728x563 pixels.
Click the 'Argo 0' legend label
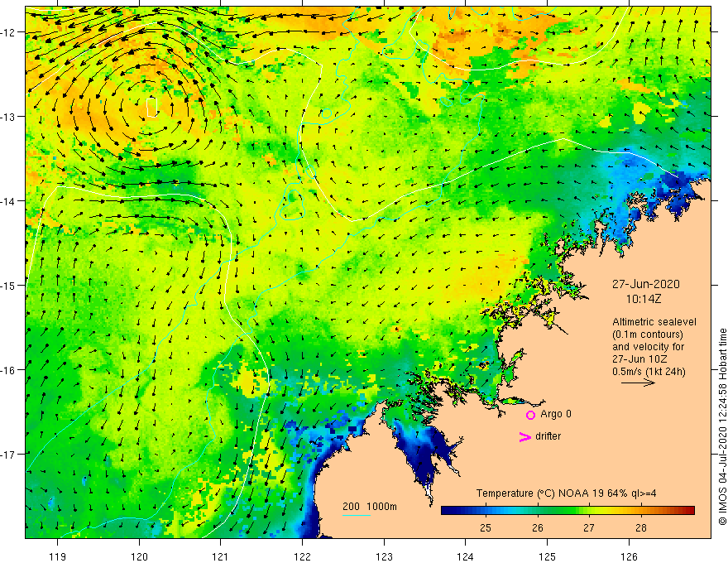click(x=556, y=414)
